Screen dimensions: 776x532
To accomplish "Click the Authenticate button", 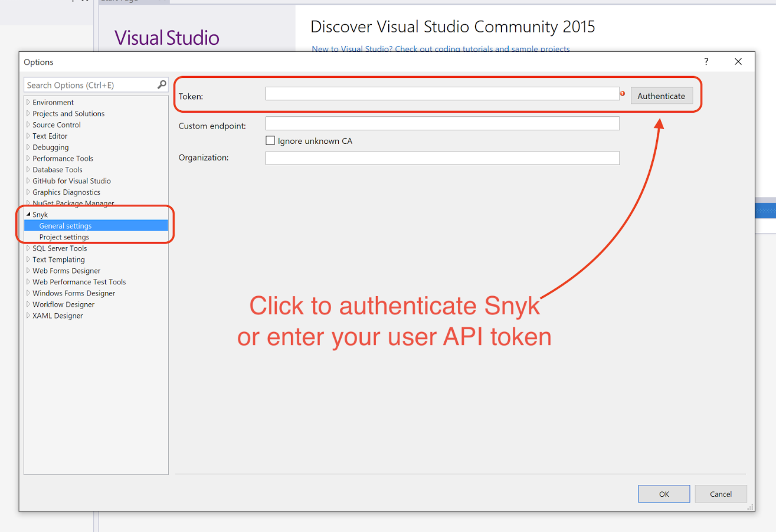I will [662, 96].
